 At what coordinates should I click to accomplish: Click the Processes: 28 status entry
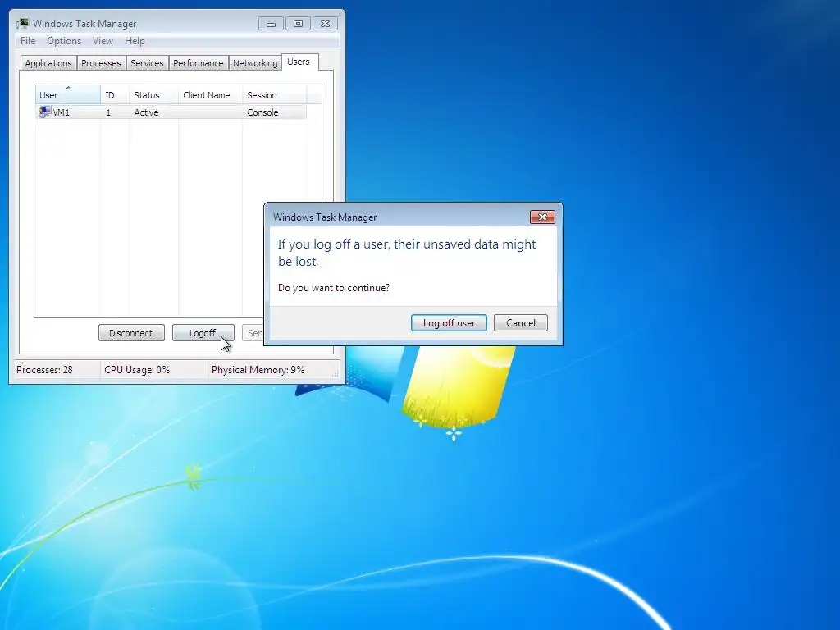click(x=44, y=370)
